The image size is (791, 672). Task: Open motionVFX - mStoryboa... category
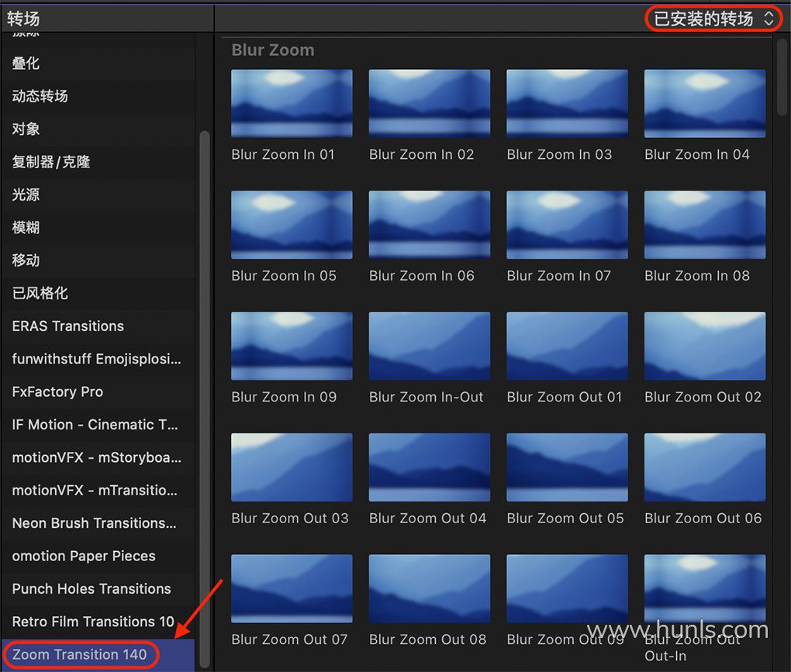coord(98,457)
